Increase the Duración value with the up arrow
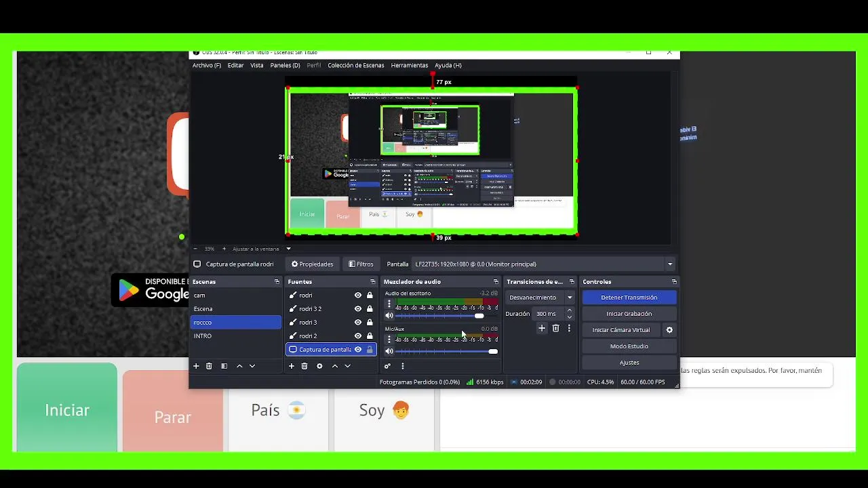The width and height of the screenshot is (868, 488). click(569, 310)
